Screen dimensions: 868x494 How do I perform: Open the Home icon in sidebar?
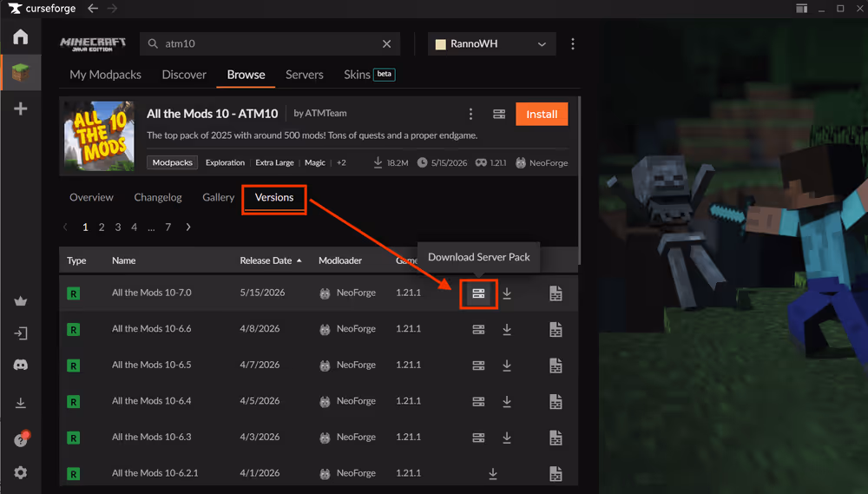21,36
